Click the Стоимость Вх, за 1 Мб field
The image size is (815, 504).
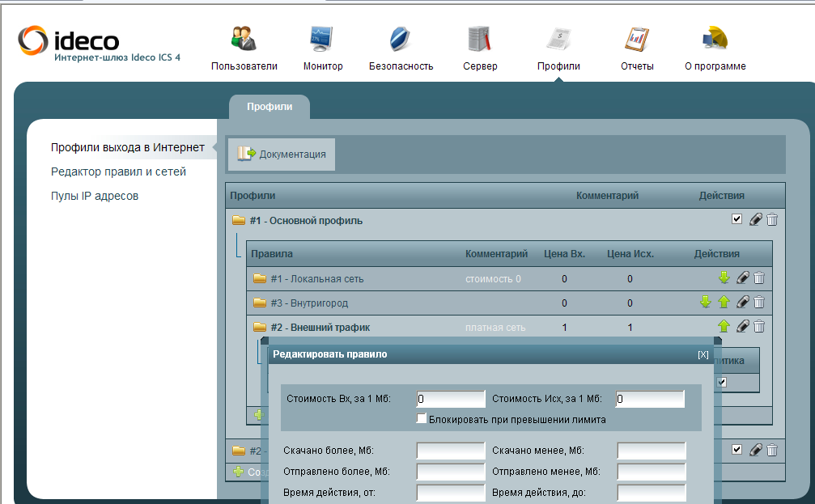pos(451,399)
